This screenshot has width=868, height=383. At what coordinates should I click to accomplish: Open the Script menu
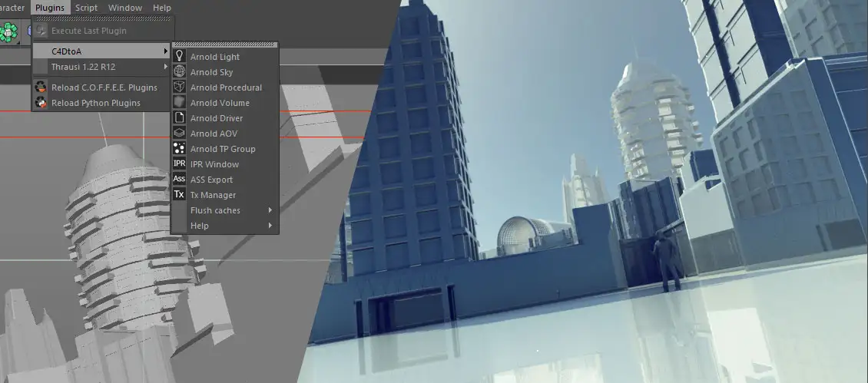tap(86, 8)
